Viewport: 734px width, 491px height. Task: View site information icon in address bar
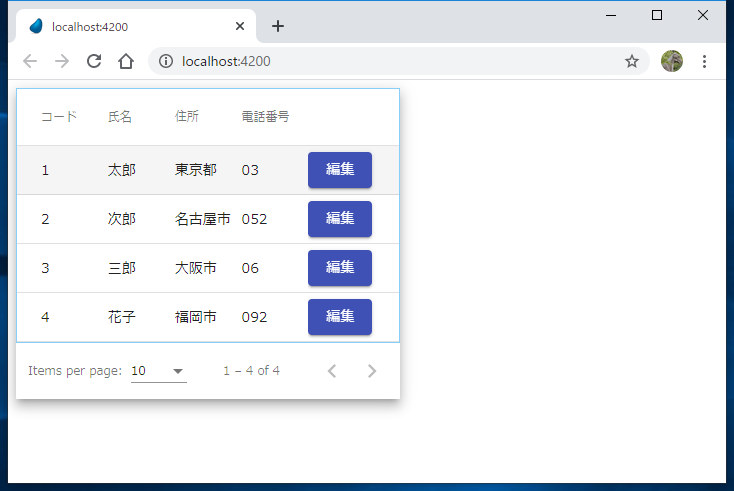166,61
